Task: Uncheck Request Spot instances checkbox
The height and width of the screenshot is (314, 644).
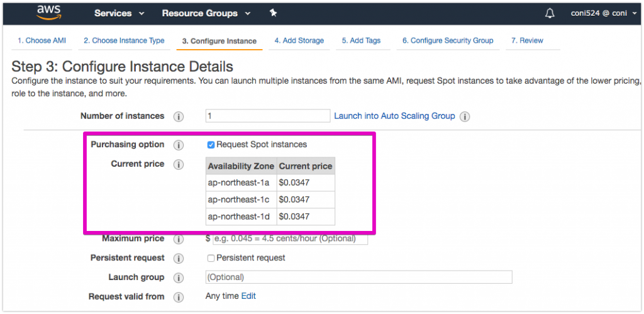Action: 211,145
